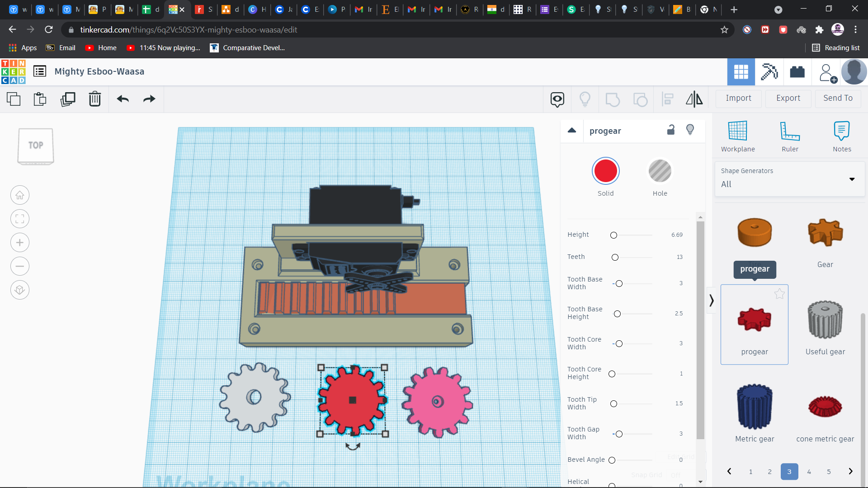Expand the progear properties panel chevron

(571, 131)
